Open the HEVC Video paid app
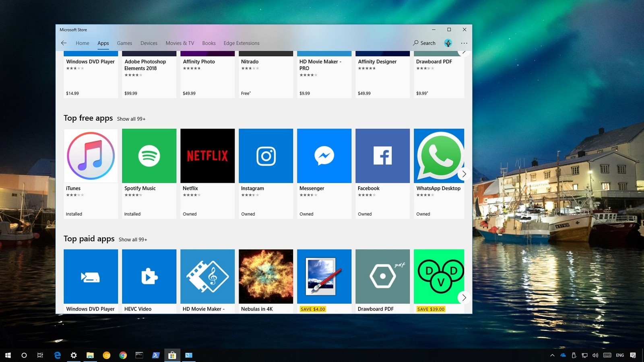The image size is (644, 362). pos(149,277)
